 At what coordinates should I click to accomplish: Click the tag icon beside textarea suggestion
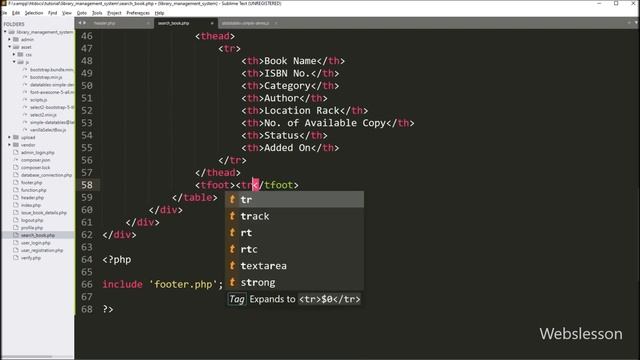tap(232, 266)
